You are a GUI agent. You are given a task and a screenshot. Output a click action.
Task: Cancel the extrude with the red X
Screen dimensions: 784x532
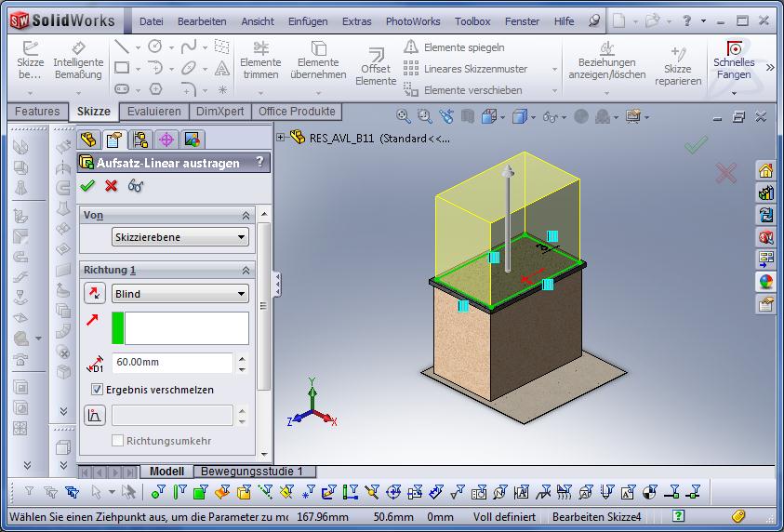coord(112,186)
